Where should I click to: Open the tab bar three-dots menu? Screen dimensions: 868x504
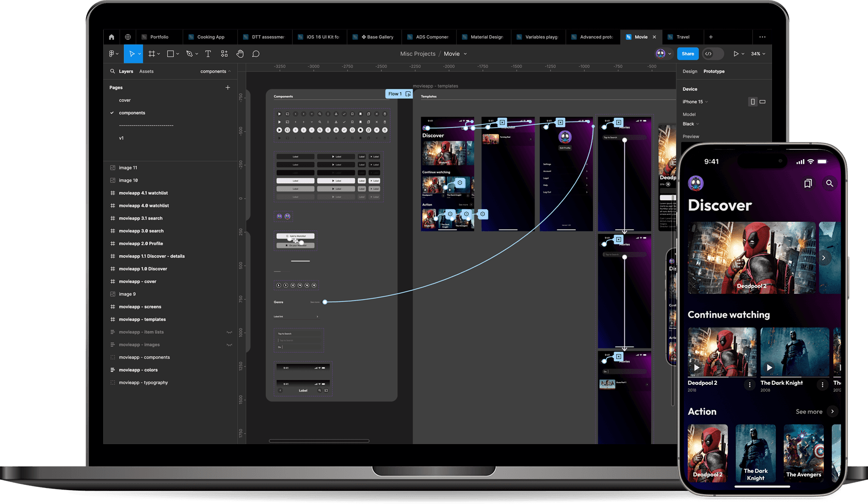(x=762, y=37)
